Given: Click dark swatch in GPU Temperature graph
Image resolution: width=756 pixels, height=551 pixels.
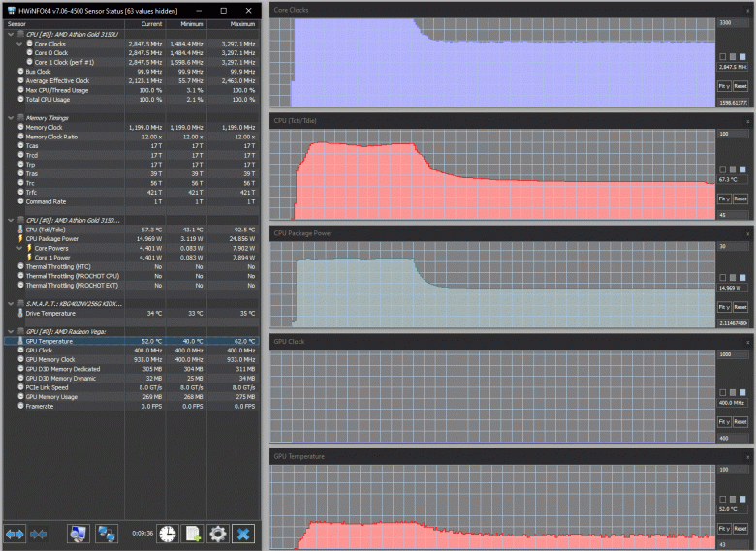Looking at the screenshot, I should (722, 499).
